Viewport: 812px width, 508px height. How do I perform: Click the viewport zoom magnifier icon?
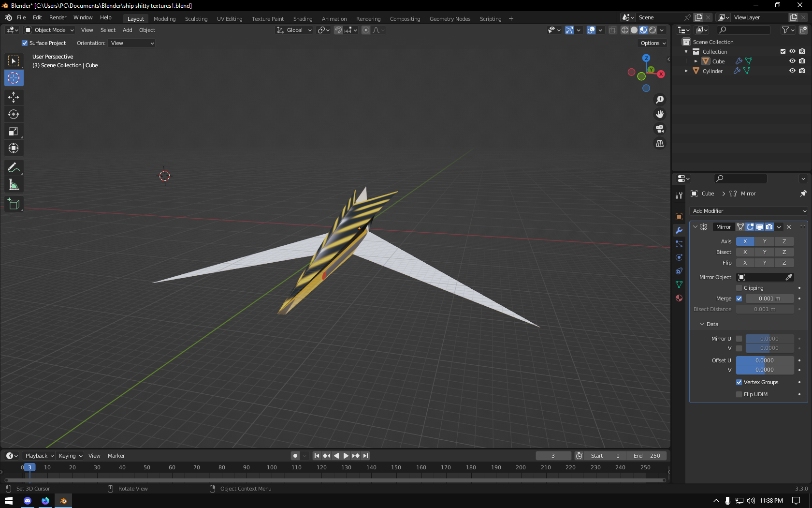[660, 100]
